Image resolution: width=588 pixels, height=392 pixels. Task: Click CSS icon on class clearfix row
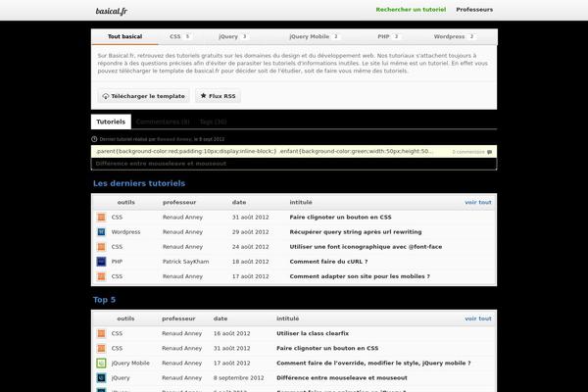point(101,333)
